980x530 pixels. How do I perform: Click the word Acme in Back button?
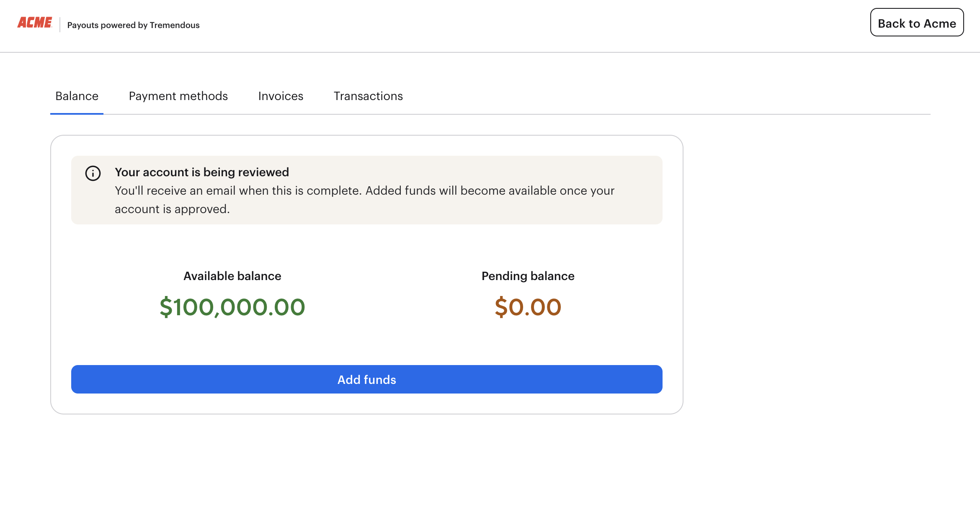coord(940,23)
